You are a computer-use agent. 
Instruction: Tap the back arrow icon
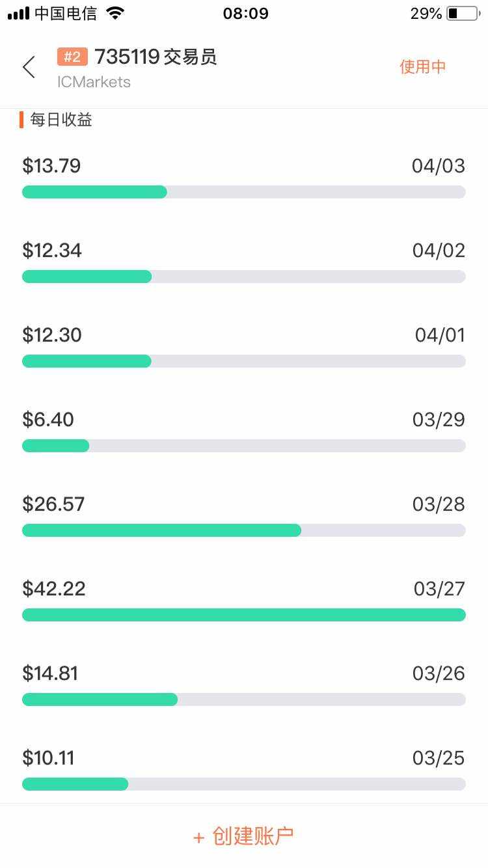tap(29, 67)
